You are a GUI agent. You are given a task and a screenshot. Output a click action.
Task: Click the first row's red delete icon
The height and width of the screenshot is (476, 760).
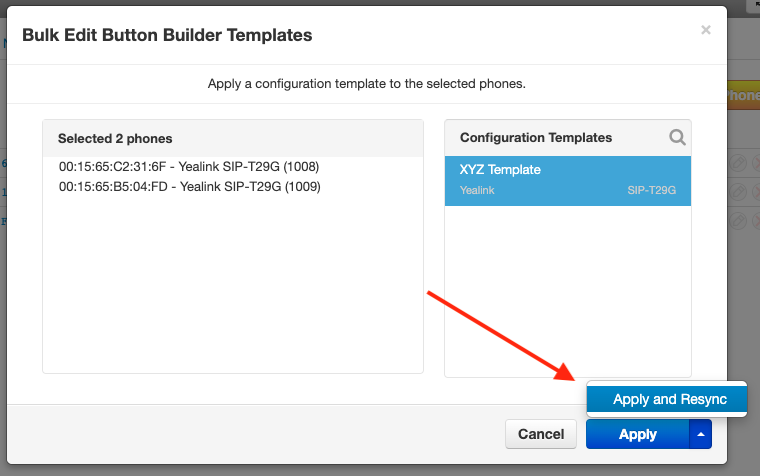[756, 163]
